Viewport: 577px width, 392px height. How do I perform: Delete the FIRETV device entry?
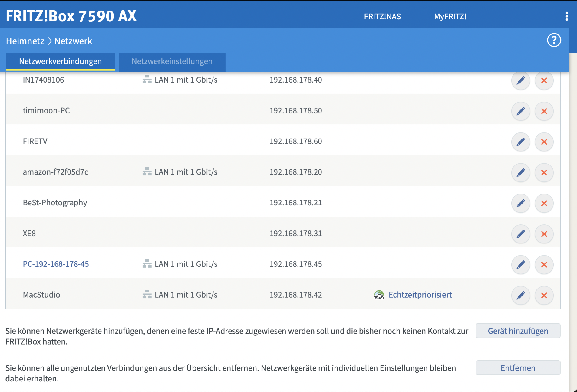pos(544,142)
